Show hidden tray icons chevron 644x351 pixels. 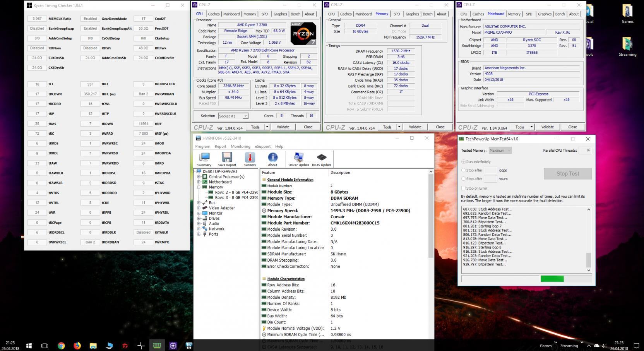coord(589,346)
